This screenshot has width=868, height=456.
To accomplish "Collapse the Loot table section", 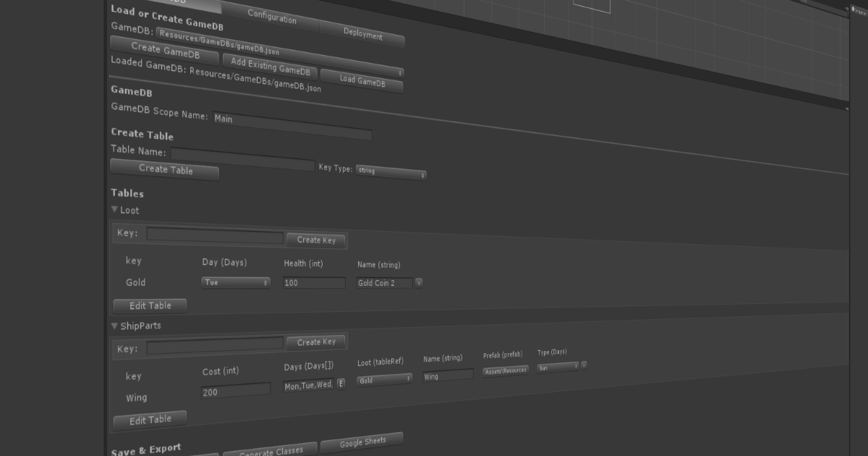I will [x=114, y=209].
